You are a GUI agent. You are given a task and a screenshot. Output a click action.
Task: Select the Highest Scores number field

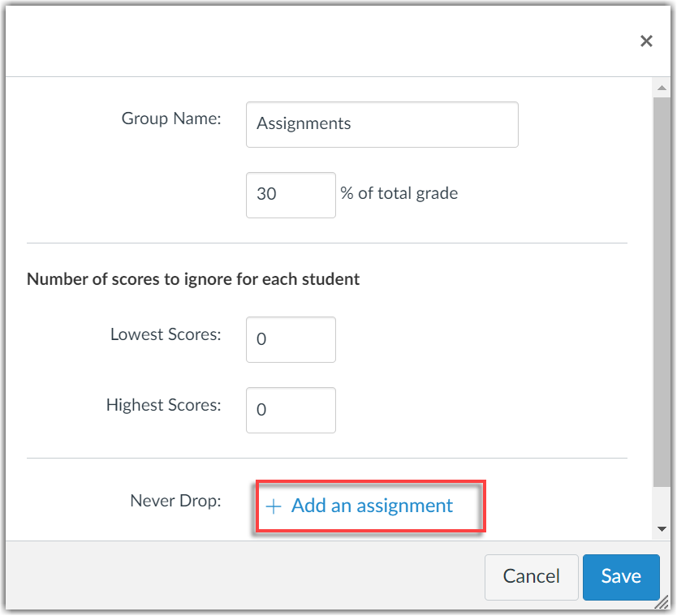291,410
